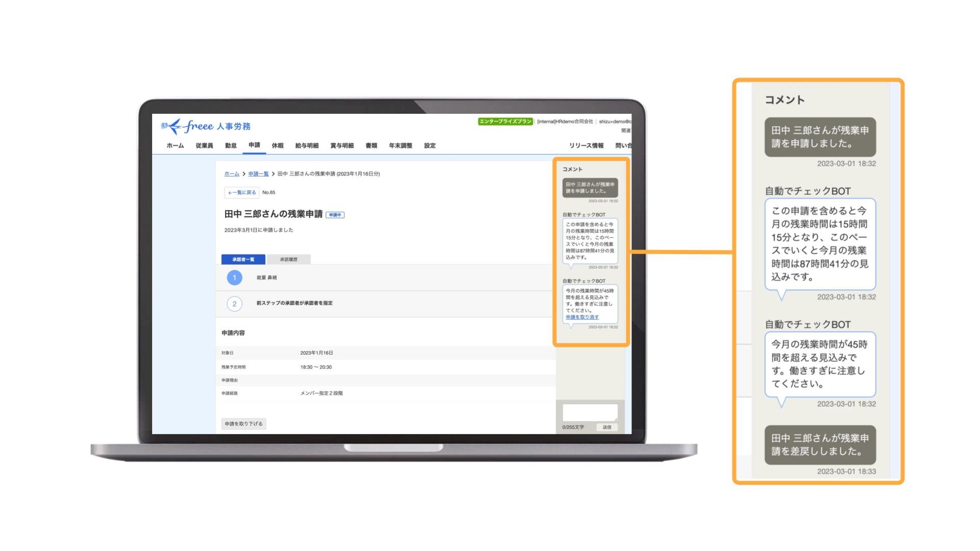The height and width of the screenshot is (551, 980).
Task: Click the エンタープライズプラン green badge
Action: tap(505, 121)
